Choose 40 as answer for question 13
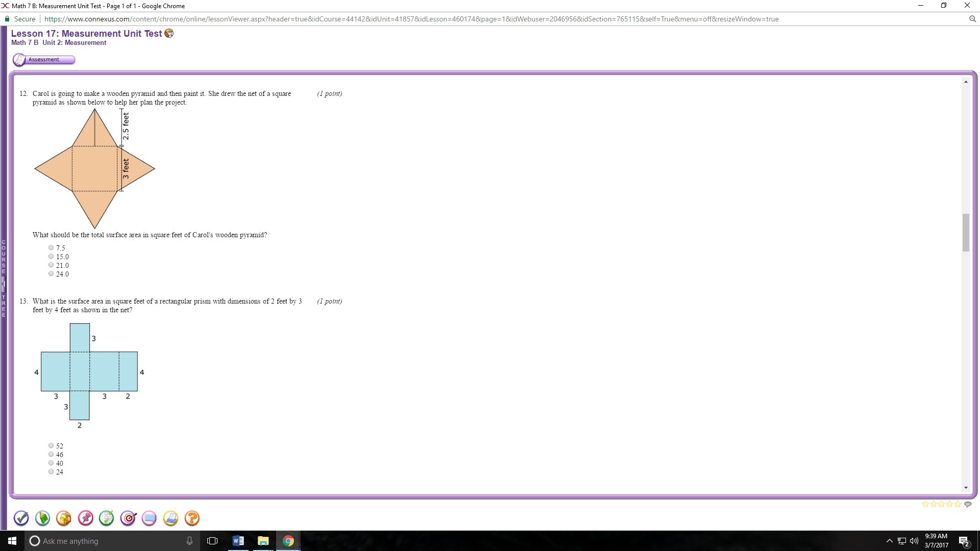This screenshot has width=980, height=551. tap(51, 463)
